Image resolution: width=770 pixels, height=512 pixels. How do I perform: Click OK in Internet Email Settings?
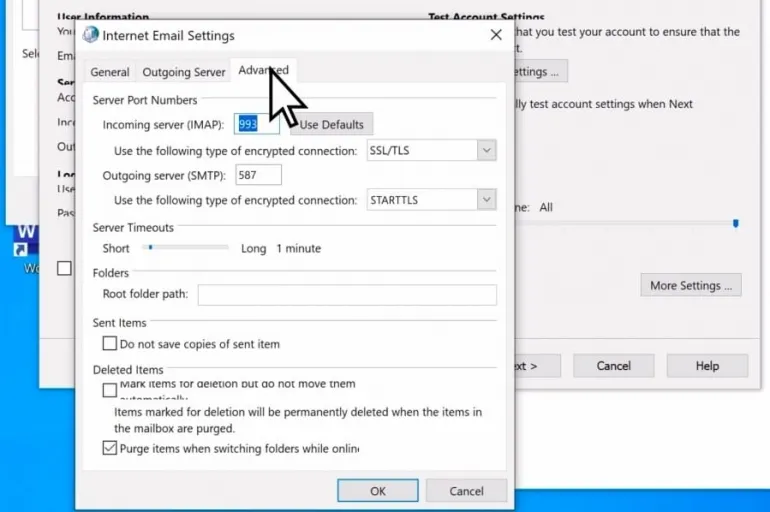tap(377, 491)
